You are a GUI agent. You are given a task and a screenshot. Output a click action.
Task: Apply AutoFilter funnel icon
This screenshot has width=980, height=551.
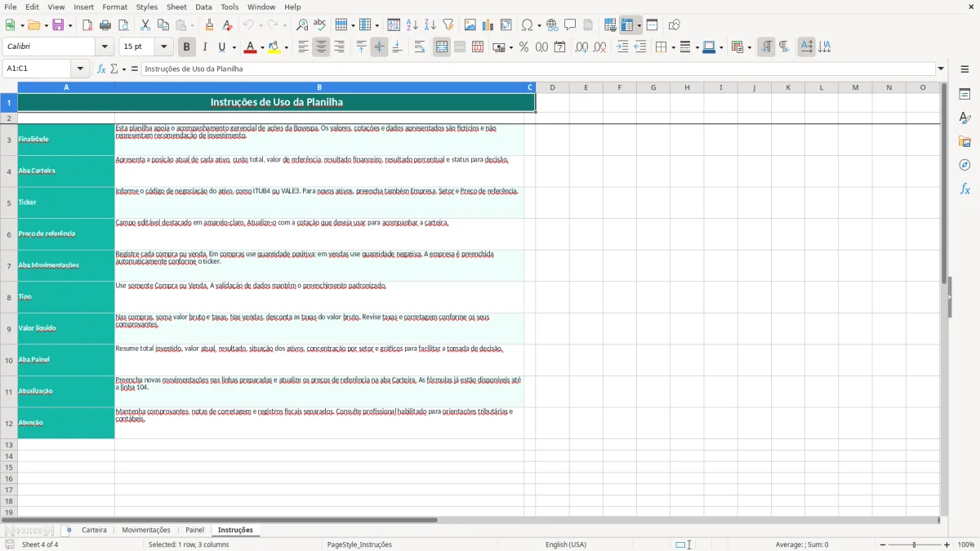(448, 25)
